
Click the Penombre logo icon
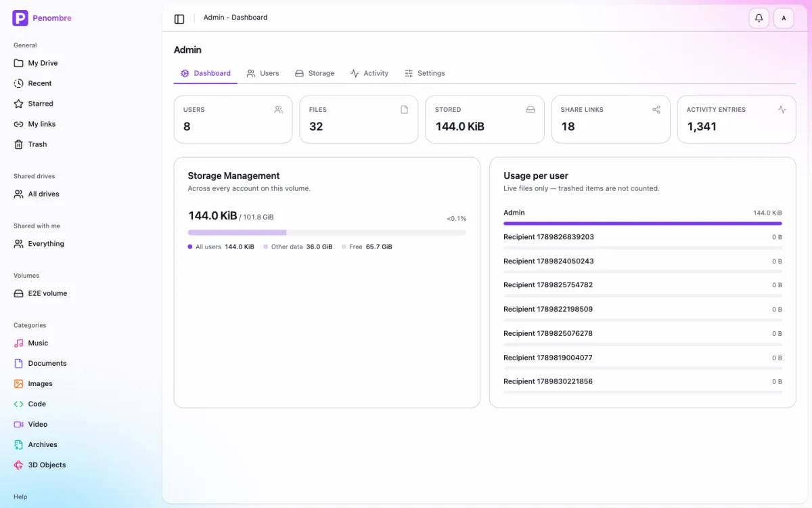pos(20,18)
